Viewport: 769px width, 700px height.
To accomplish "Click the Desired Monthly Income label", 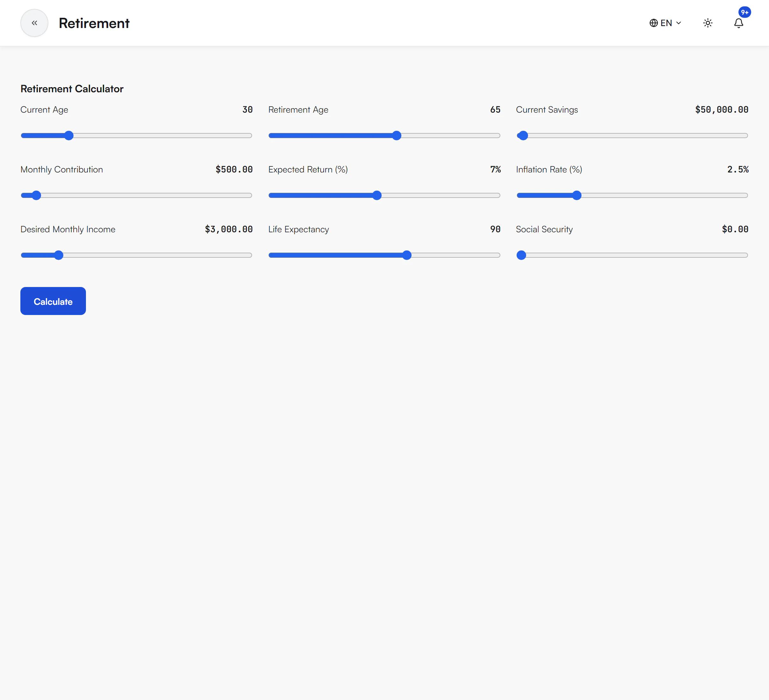I will pyautogui.click(x=68, y=229).
